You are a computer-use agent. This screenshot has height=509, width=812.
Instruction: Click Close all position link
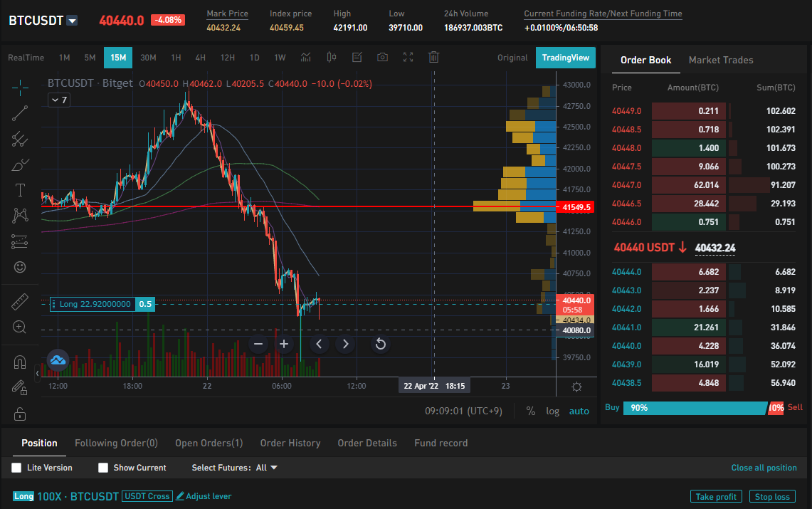764,468
